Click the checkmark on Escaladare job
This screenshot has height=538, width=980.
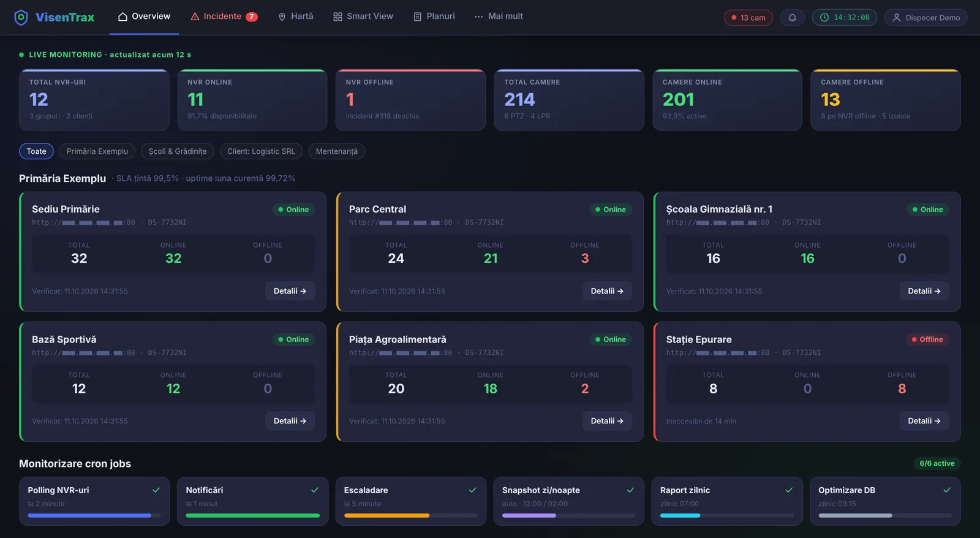[473, 490]
